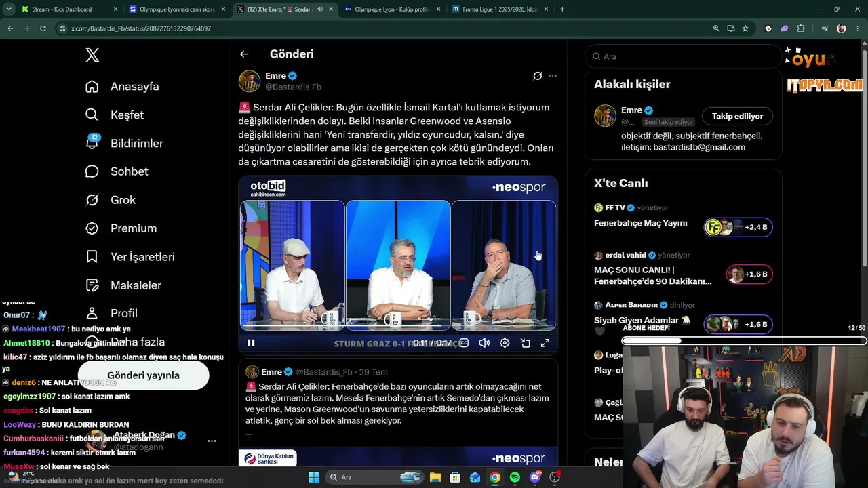Pause the video

(x=251, y=343)
